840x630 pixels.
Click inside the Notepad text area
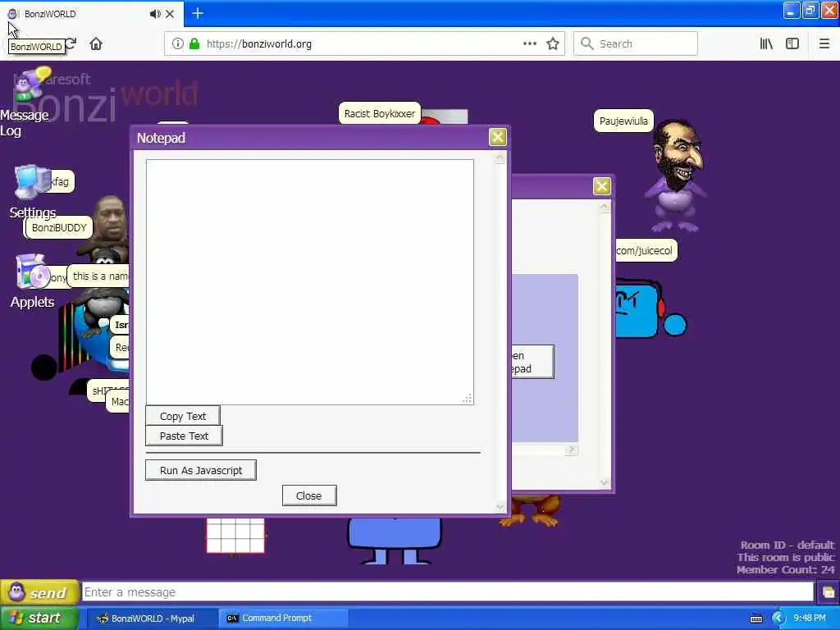tap(309, 282)
